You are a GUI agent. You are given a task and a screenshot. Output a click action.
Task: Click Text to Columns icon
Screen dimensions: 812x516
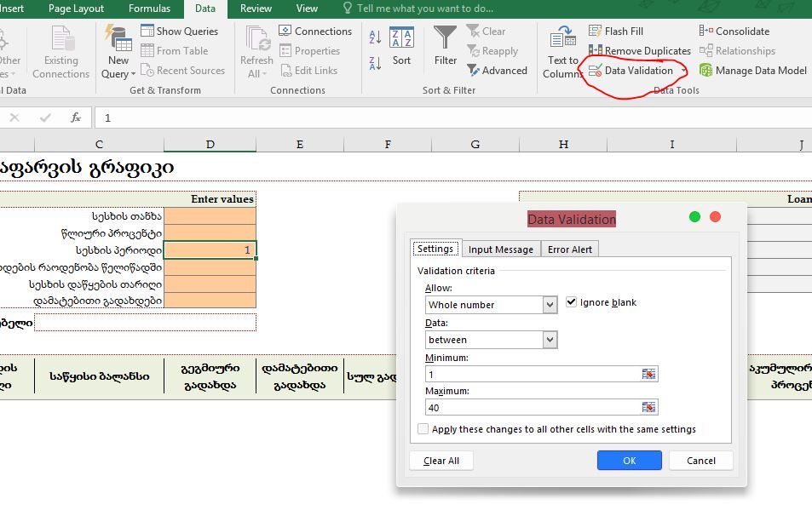point(562,51)
